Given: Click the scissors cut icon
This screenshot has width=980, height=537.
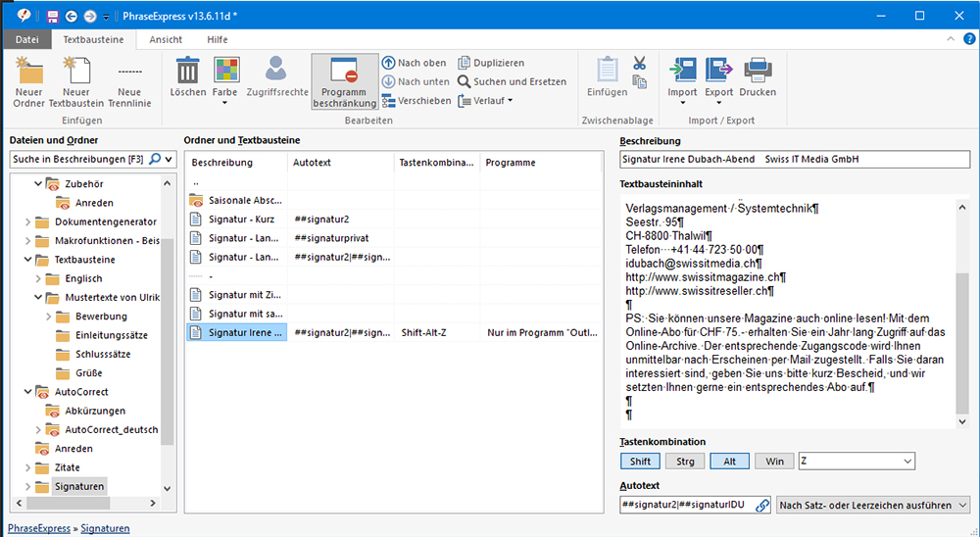Looking at the screenshot, I should (x=639, y=63).
